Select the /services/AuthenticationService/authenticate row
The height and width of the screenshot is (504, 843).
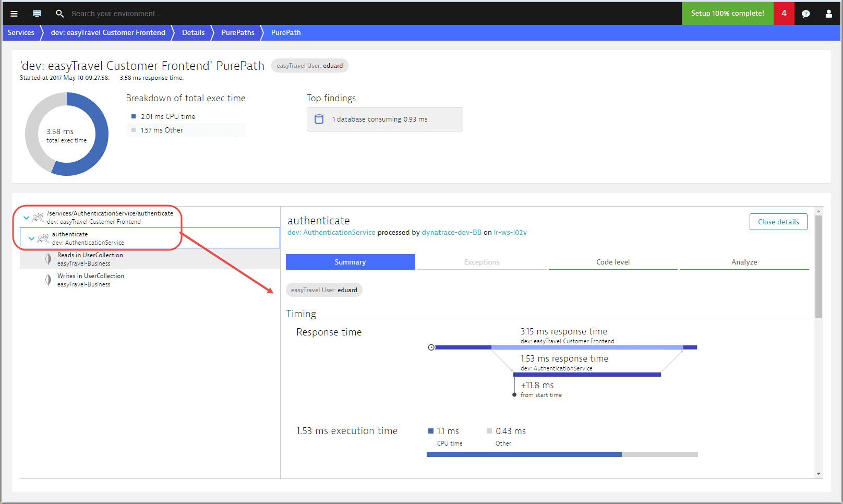[x=150, y=217]
